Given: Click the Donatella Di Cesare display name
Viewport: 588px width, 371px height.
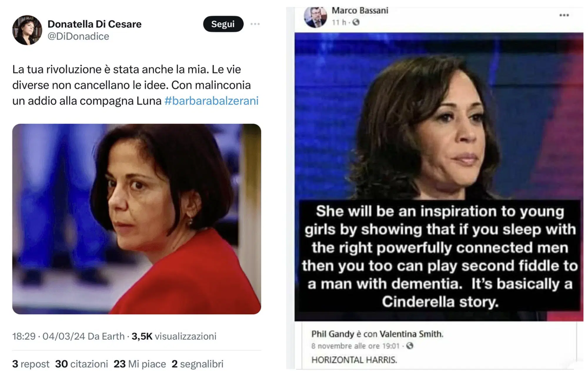Looking at the screenshot, I should (94, 24).
